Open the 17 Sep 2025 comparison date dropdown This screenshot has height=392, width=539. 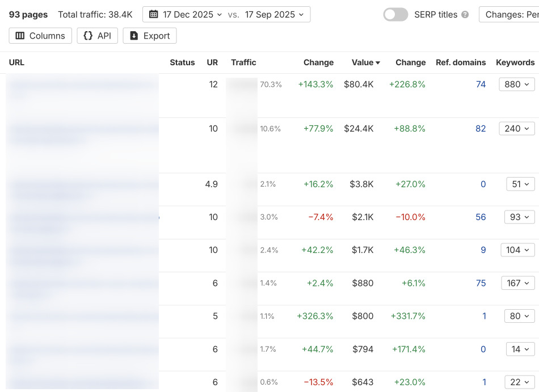tap(275, 15)
